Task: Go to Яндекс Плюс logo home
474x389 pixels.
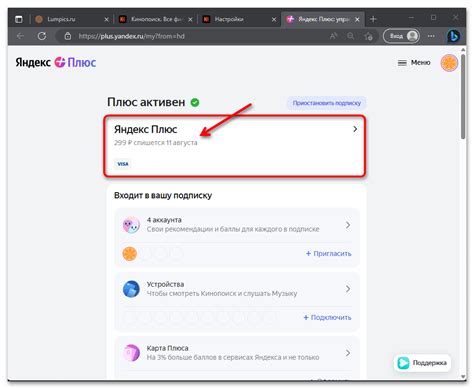Action: coord(56,62)
